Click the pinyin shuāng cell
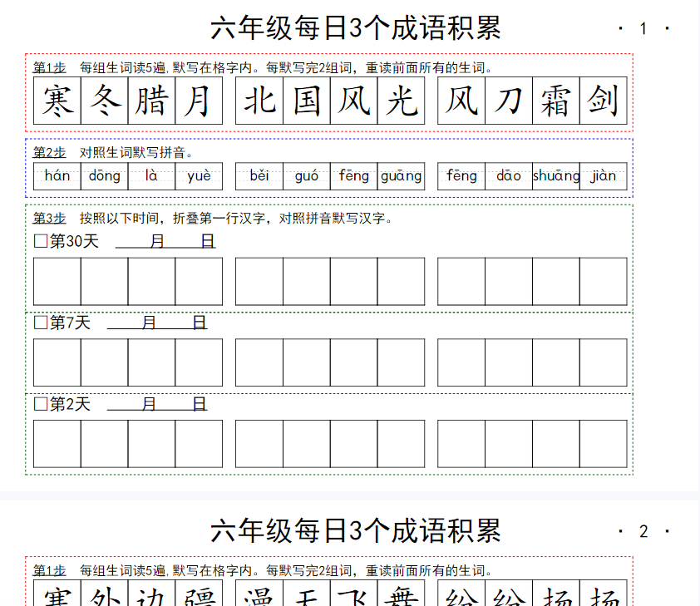The height and width of the screenshot is (606, 700). pyautogui.click(x=555, y=175)
